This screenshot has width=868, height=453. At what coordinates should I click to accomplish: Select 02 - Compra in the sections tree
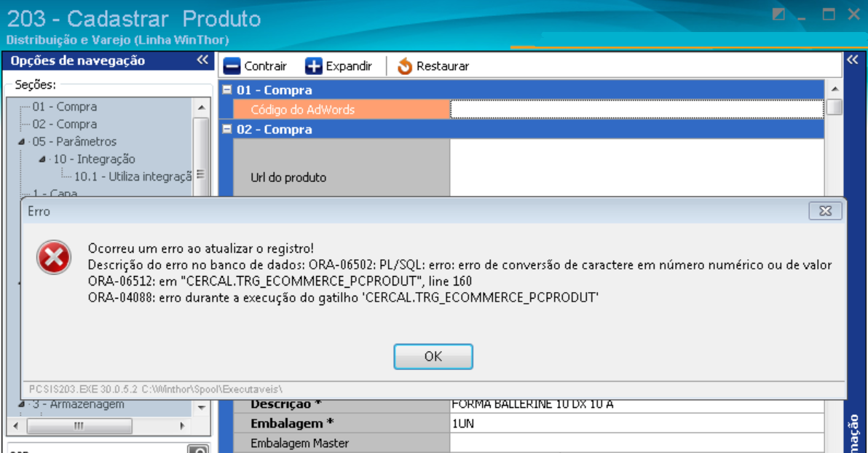pyautogui.click(x=64, y=125)
